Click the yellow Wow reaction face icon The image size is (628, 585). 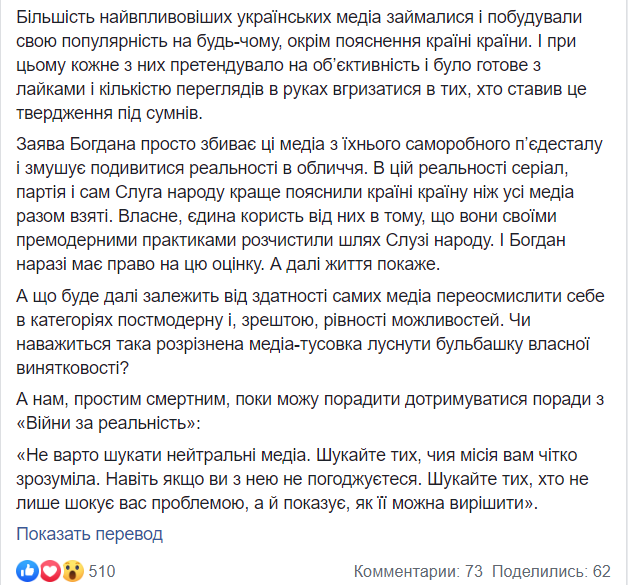pyautogui.click(x=71, y=571)
